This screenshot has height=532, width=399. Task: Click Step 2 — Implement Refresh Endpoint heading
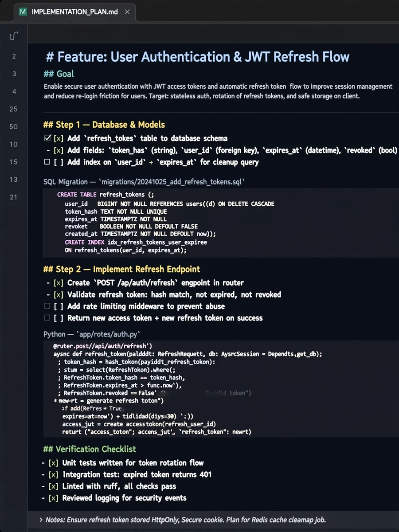click(x=121, y=269)
